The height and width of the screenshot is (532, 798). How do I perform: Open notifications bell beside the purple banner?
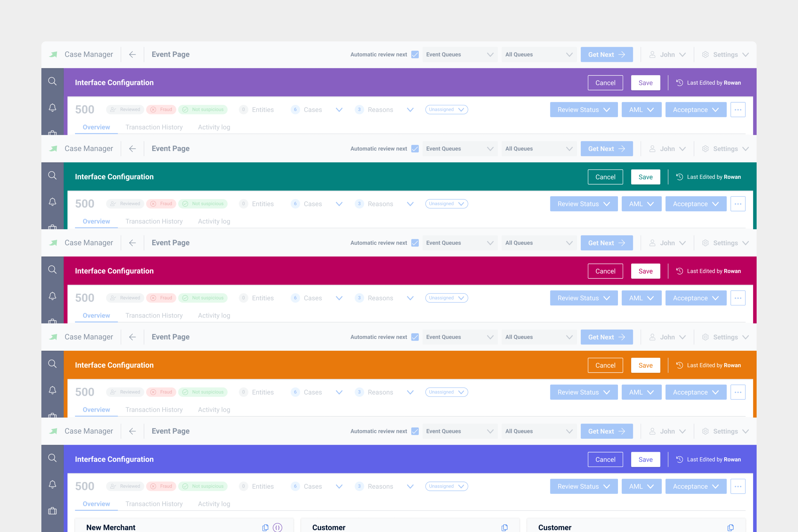(52, 108)
